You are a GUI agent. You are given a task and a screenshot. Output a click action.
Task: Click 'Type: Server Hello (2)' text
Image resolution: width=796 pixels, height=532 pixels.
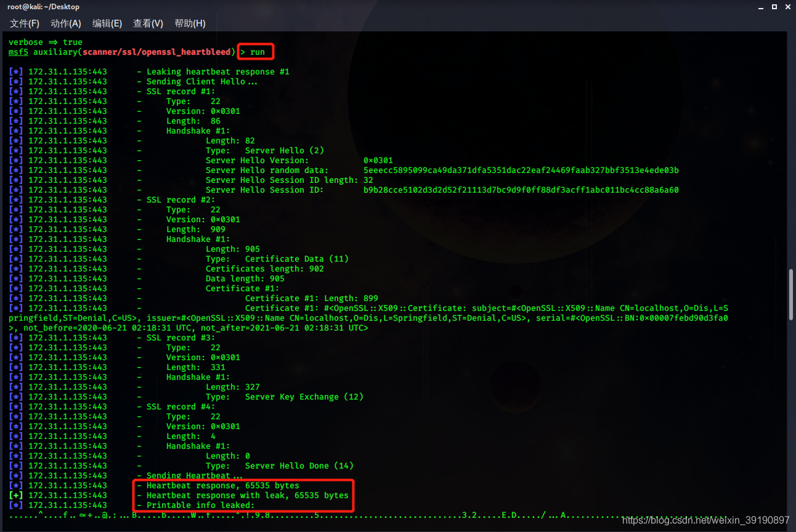coord(265,151)
